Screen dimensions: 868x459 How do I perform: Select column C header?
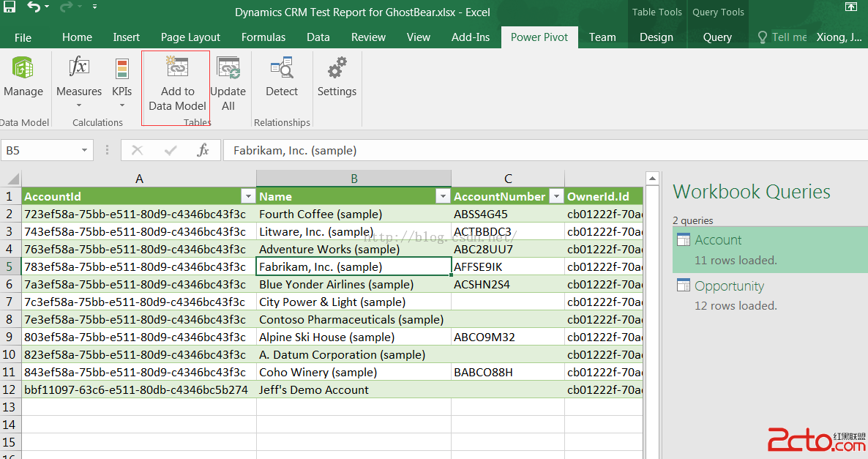pyautogui.click(x=508, y=179)
